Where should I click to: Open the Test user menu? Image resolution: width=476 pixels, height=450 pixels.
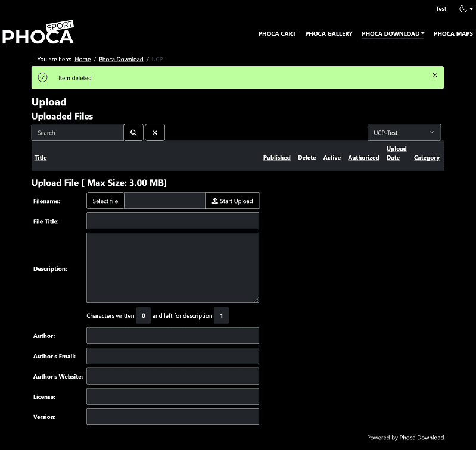click(x=441, y=9)
